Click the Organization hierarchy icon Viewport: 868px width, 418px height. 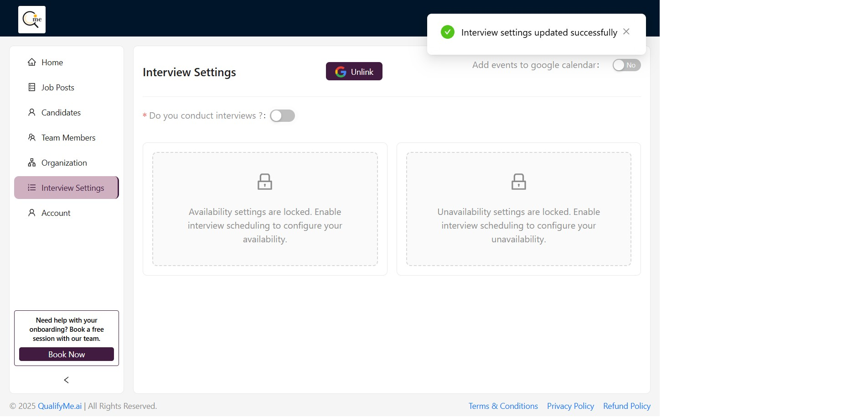coord(32,162)
